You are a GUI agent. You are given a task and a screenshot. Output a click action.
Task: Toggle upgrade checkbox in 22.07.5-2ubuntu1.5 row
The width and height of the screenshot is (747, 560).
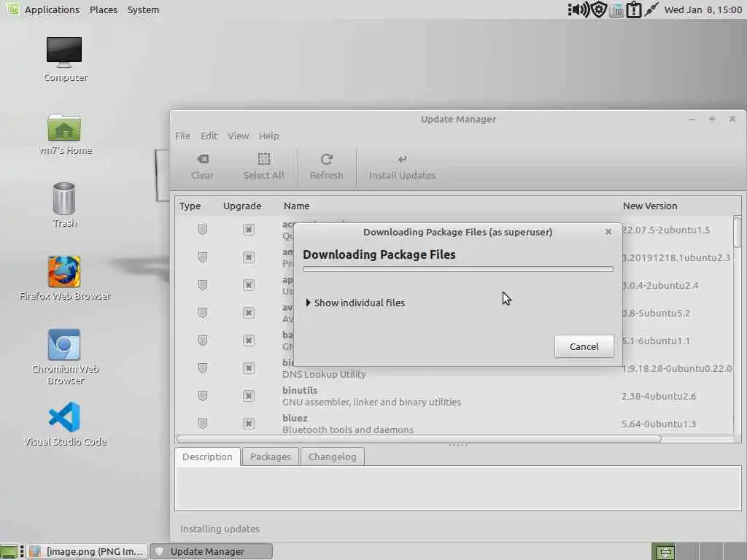pyautogui.click(x=248, y=230)
